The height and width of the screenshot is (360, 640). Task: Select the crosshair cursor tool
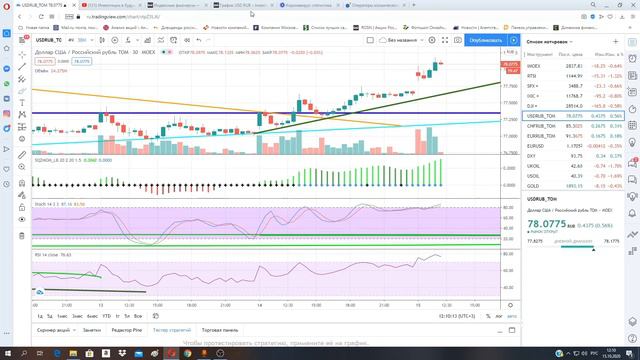22,54
